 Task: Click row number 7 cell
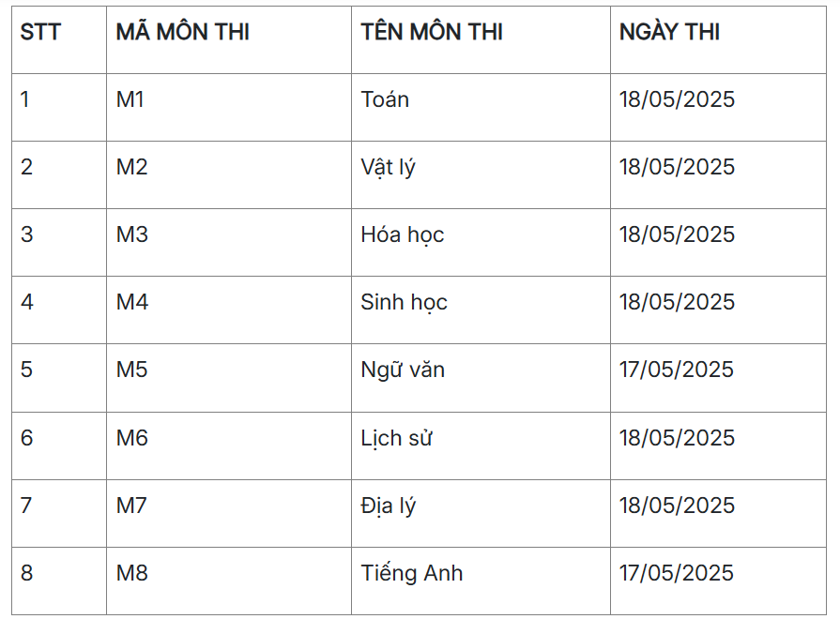click(x=26, y=506)
